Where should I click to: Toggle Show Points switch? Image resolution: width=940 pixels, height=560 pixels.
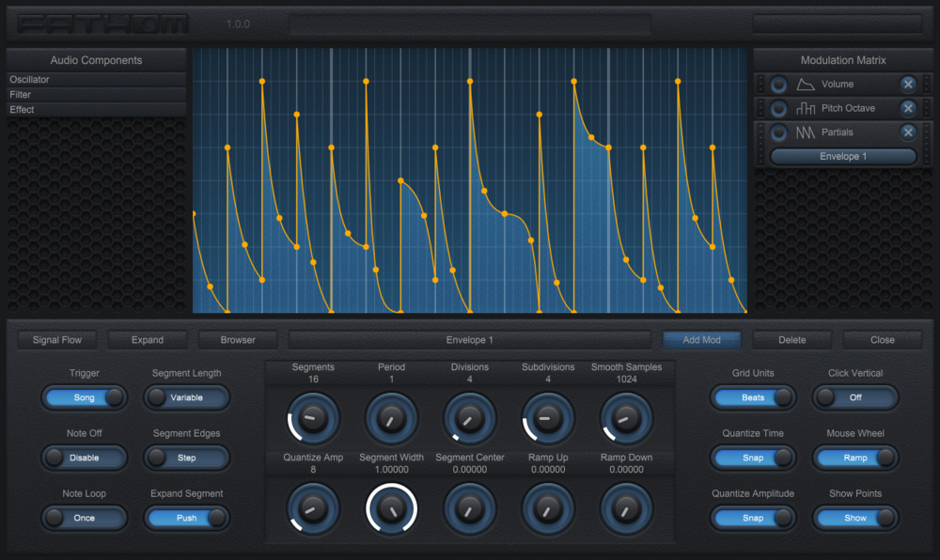[x=855, y=518]
